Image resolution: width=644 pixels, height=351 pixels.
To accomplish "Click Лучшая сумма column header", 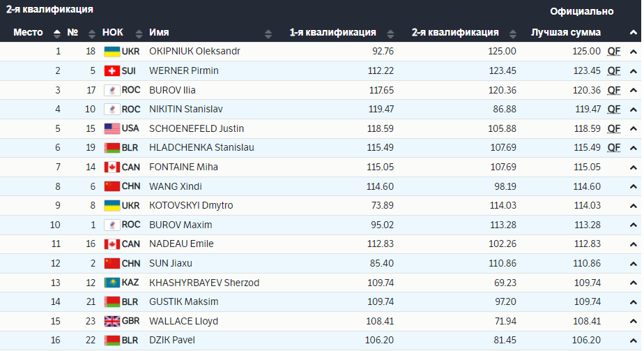I will click(565, 33).
